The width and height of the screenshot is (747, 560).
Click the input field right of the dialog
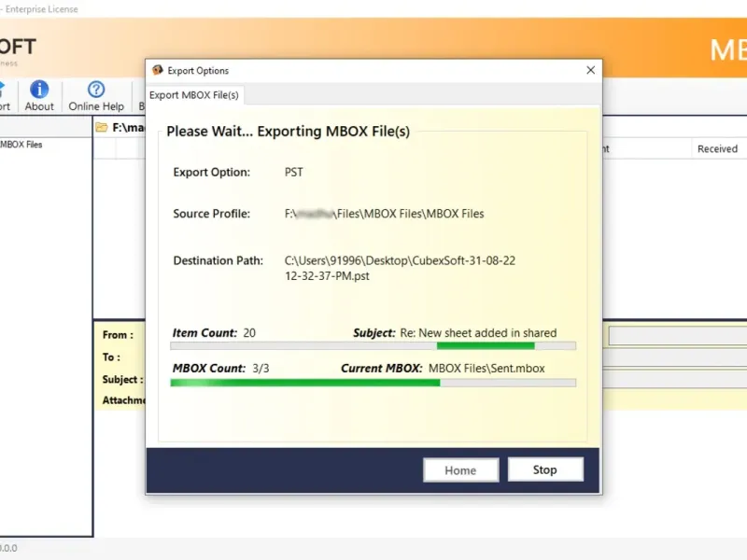678,336
